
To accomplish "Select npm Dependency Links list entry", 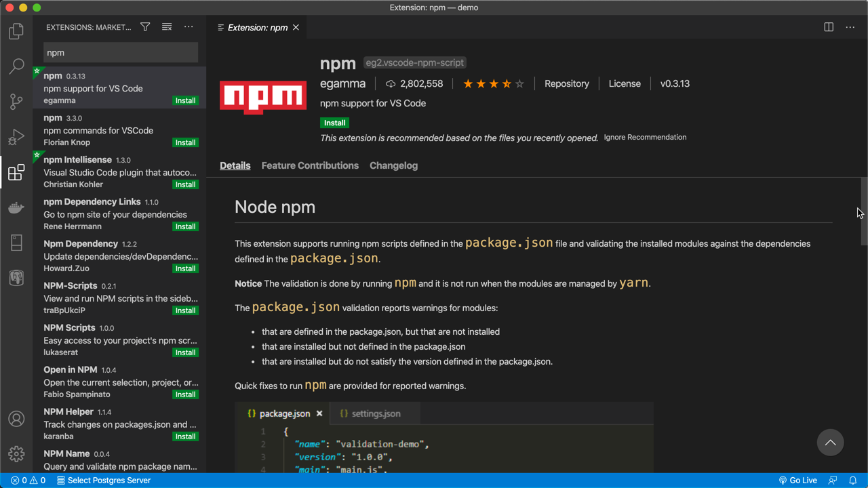I will tap(119, 213).
